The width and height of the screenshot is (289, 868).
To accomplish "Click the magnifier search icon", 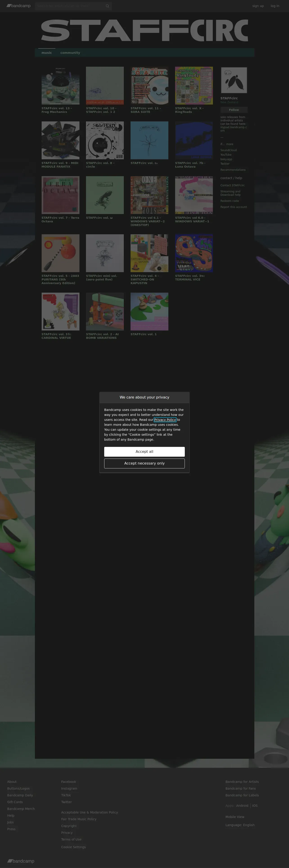I will (x=107, y=6).
